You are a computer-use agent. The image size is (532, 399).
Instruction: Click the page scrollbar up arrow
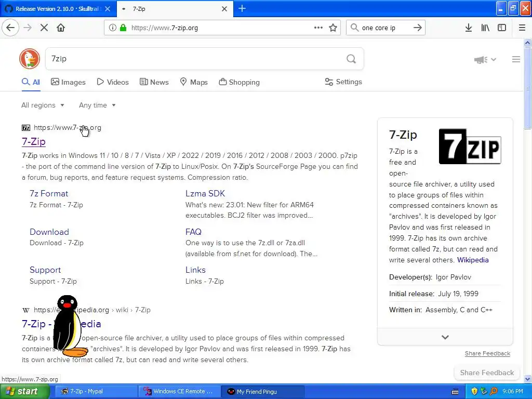click(x=527, y=43)
